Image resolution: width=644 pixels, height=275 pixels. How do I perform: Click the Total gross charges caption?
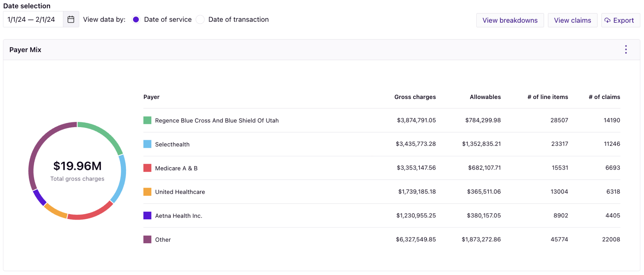pos(77,179)
